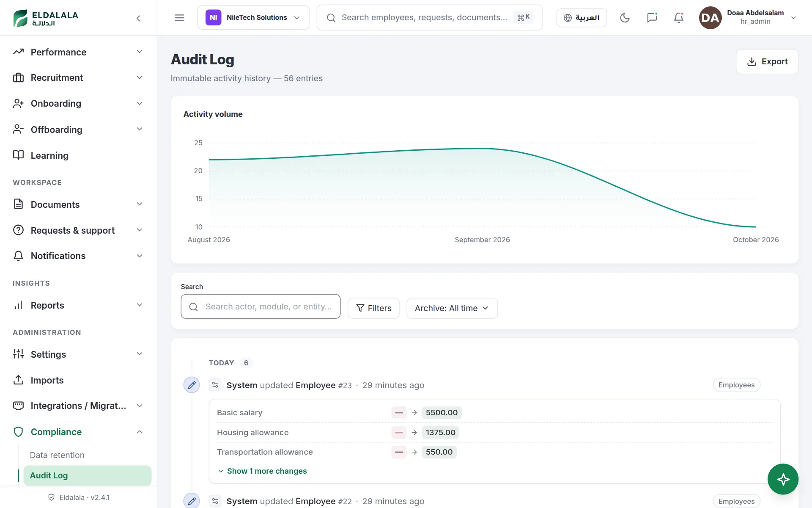Click the Reports bar chart icon

tap(18, 305)
